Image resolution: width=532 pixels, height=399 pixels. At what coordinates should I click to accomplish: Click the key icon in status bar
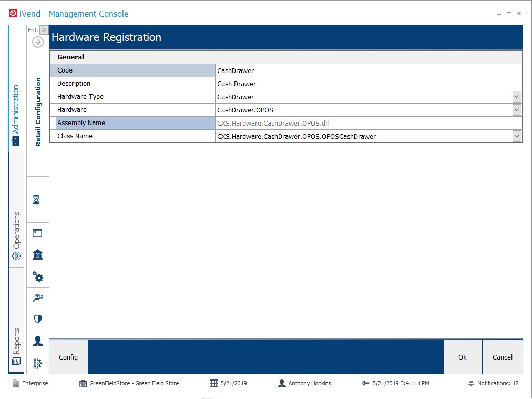click(x=366, y=383)
